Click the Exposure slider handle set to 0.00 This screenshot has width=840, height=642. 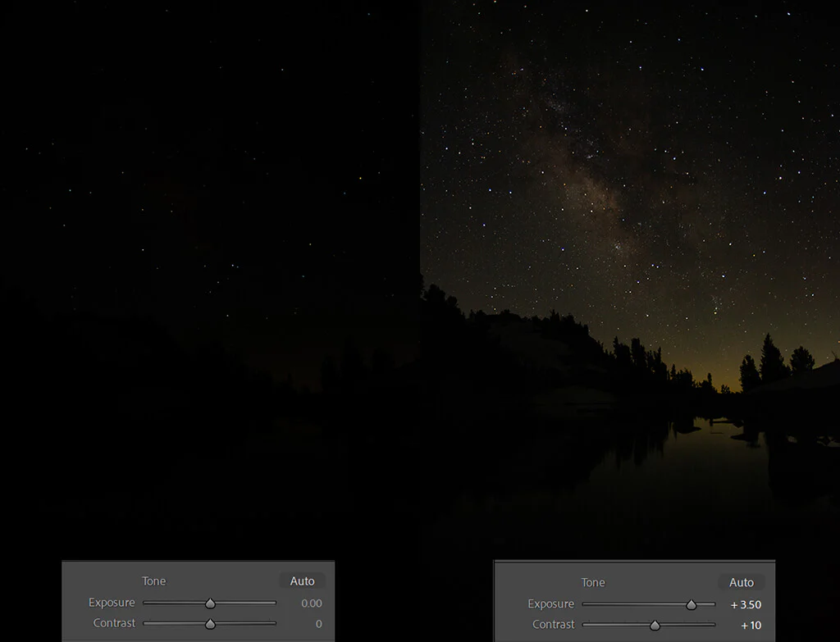point(210,603)
